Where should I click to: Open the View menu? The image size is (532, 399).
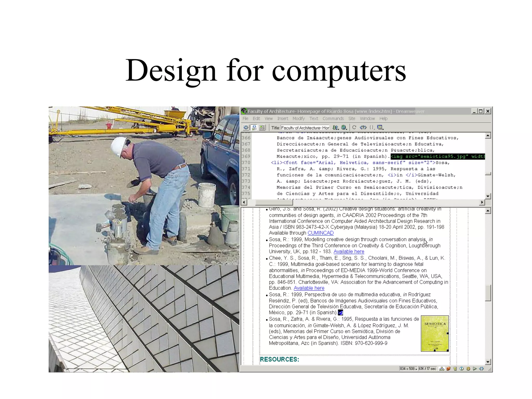click(x=269, y=118)
